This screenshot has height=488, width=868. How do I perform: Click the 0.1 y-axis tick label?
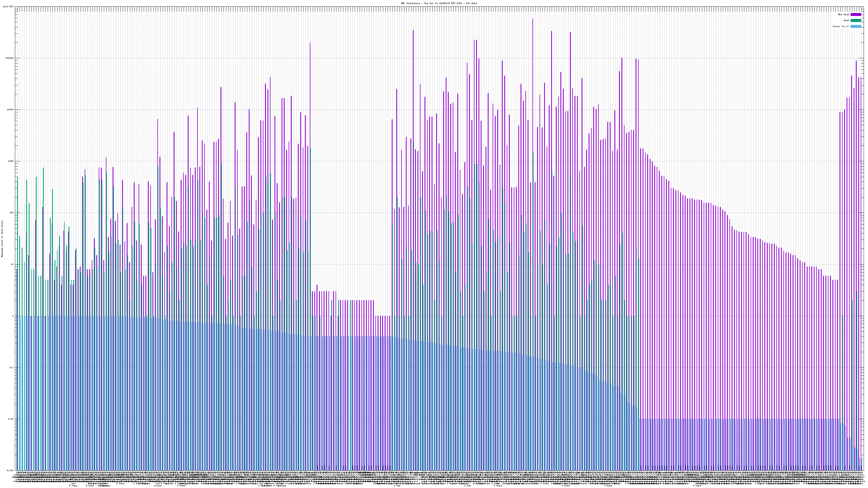tap(12, 368)
